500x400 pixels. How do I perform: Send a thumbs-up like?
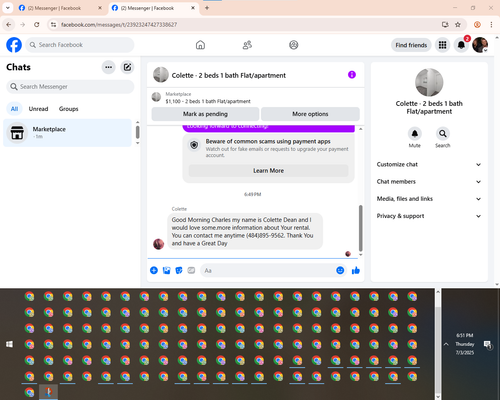pyautogui.click(x=356, y=270)
